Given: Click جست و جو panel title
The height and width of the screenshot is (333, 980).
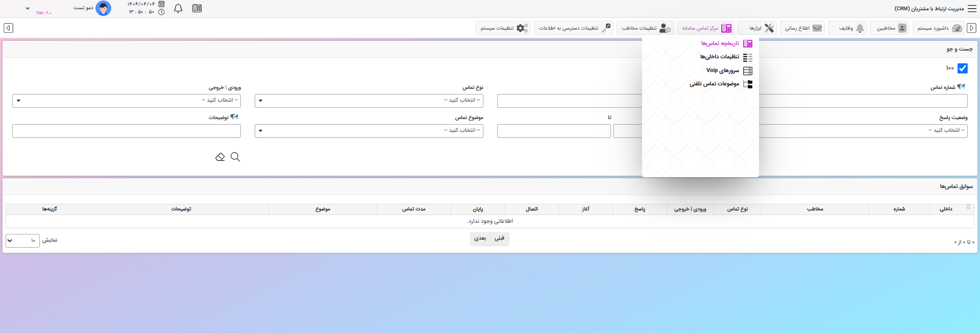Looking at the screenshot, I should [960, 49].
